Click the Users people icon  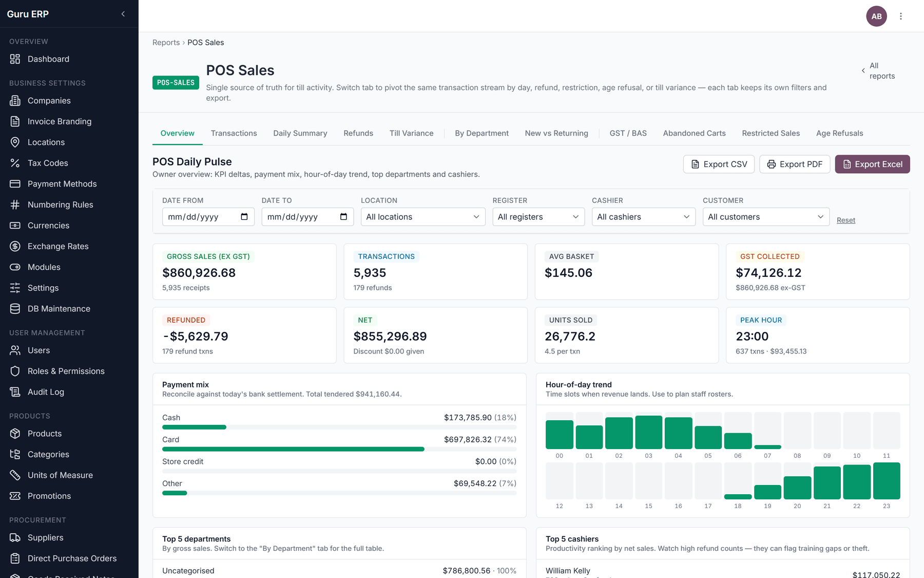click(15, 350)
